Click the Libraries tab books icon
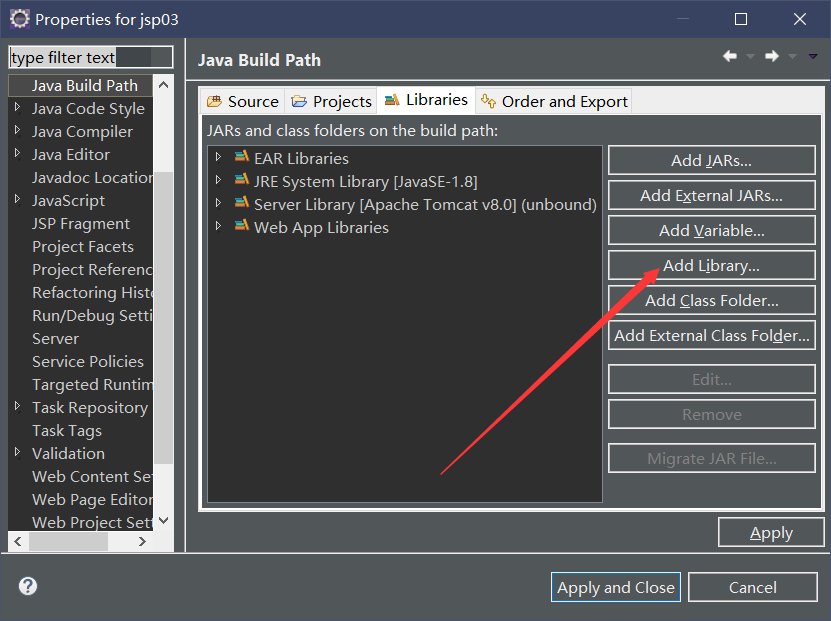This screenshot has height=621, width=831. 392,100
